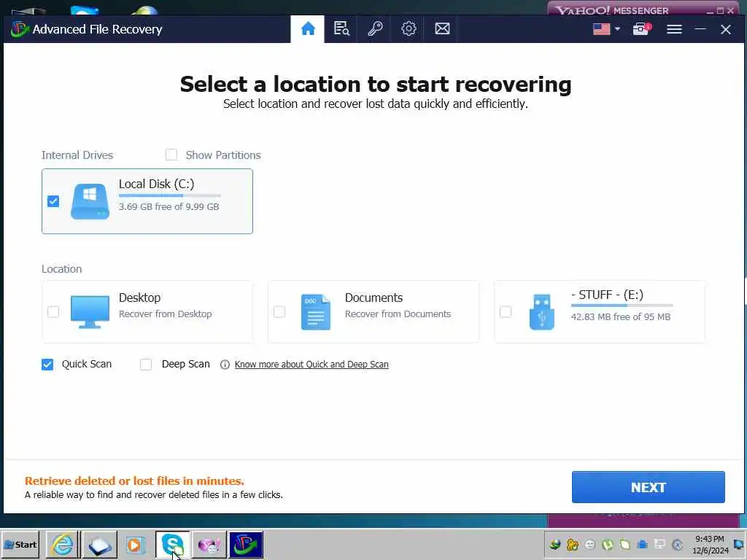Enable the Deep Scan checkbox
Viewport: 747px width, 560px height.
[x=146, y=365]
